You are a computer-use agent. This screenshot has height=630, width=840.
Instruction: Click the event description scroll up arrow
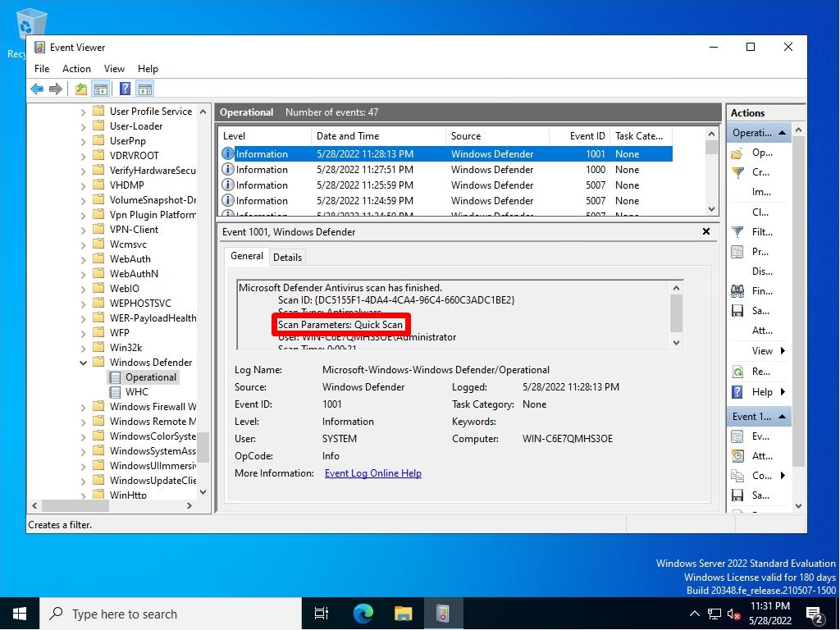point(676,288)
